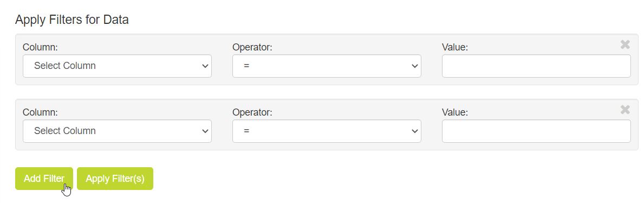Click the chevron arrow on second Column select
This screenshot has width=644, height=203.
coord(206,131)
